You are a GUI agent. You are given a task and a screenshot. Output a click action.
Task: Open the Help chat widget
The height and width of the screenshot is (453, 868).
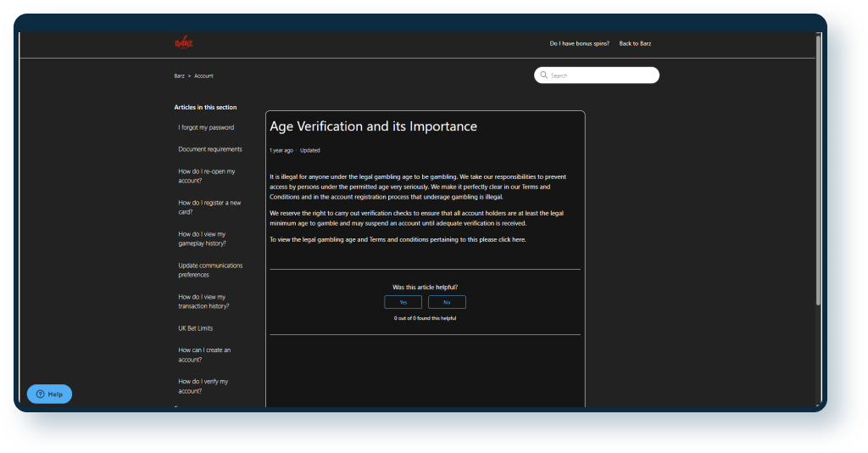pyautogui.click(x=49, y=394)
